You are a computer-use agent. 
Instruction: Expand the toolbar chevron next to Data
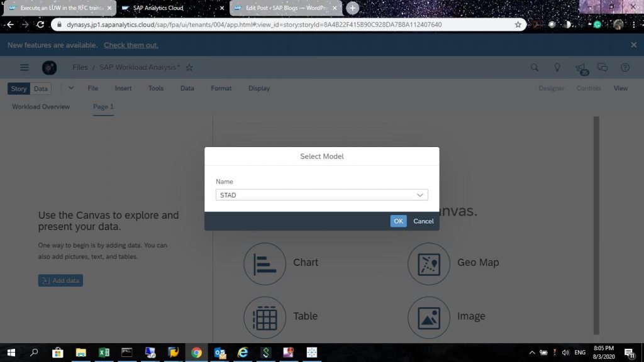click(71, 88)
